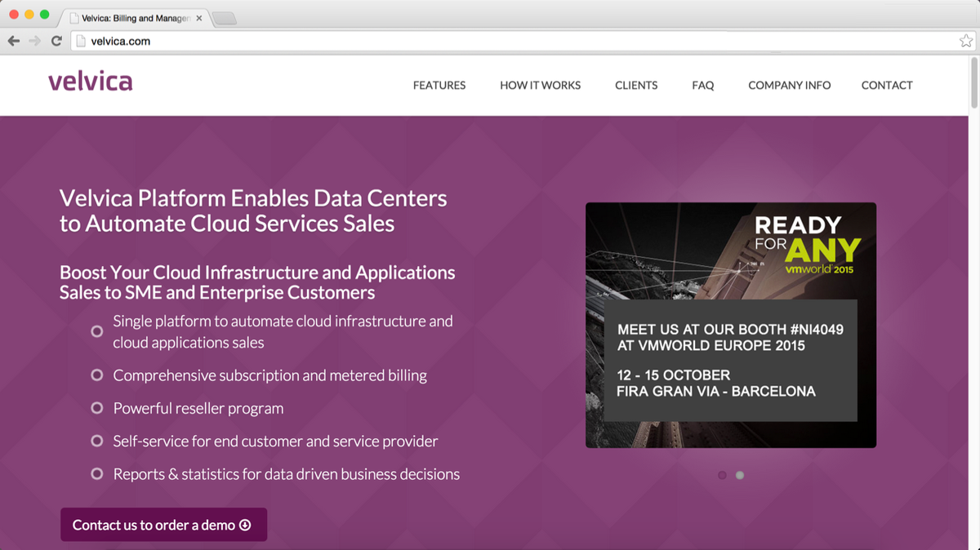Click Reports & statistics for data driven text
Image resolution: width=980 pixels, height=550 pixels.
287,473
